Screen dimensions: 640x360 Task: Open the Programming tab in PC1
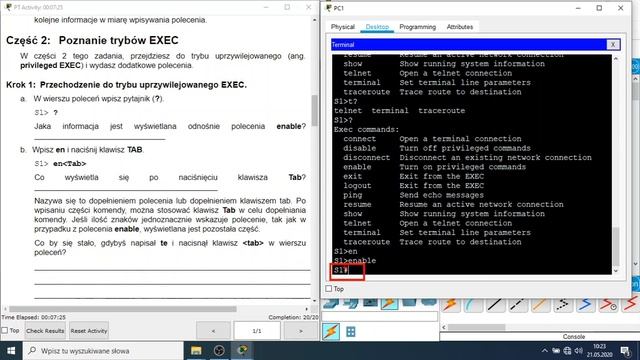[418, 27]
